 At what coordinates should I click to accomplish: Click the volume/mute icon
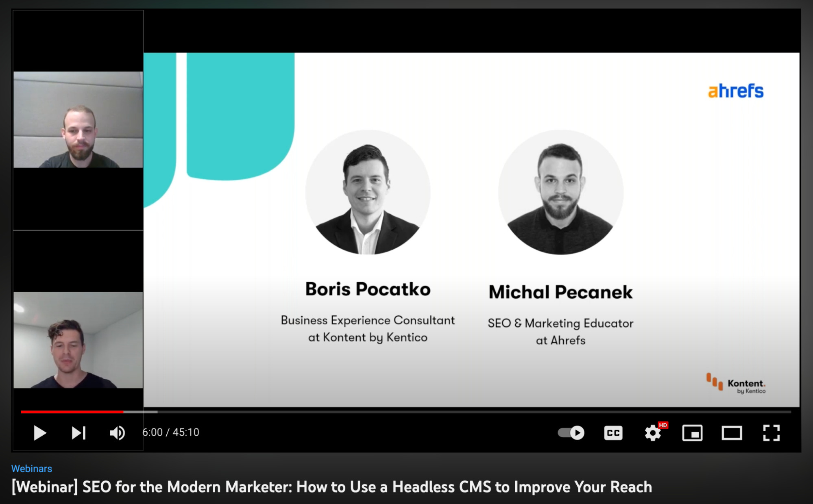point(116,432)
